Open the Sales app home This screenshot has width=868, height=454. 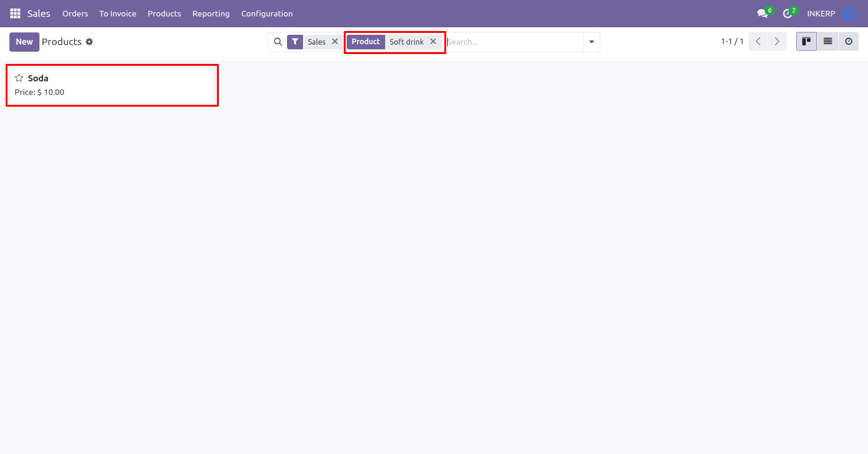(39, 14)
